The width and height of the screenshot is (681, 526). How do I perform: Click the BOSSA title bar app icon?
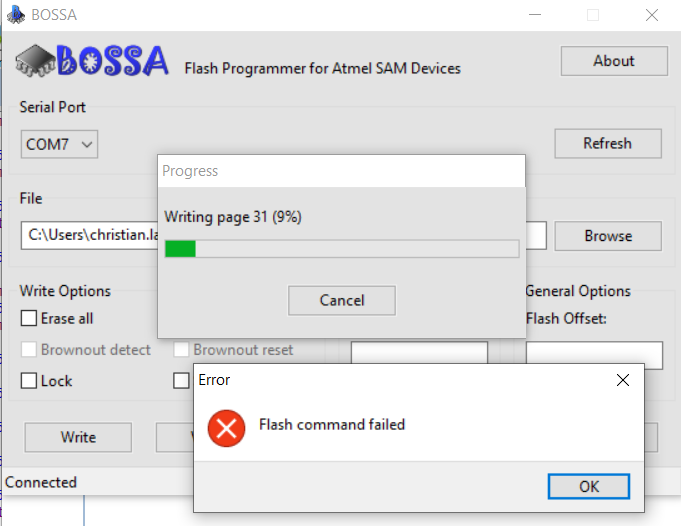coord(15,15)
